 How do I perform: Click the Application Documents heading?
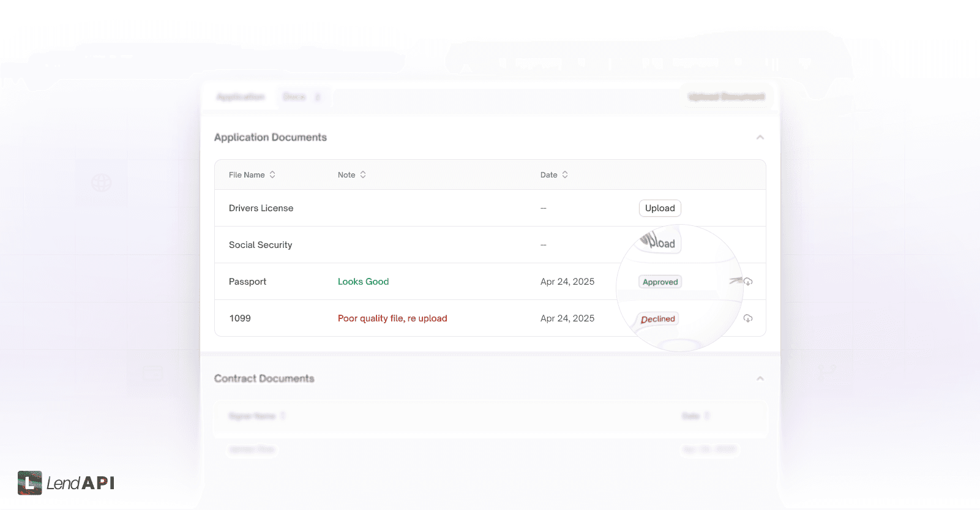271,137
